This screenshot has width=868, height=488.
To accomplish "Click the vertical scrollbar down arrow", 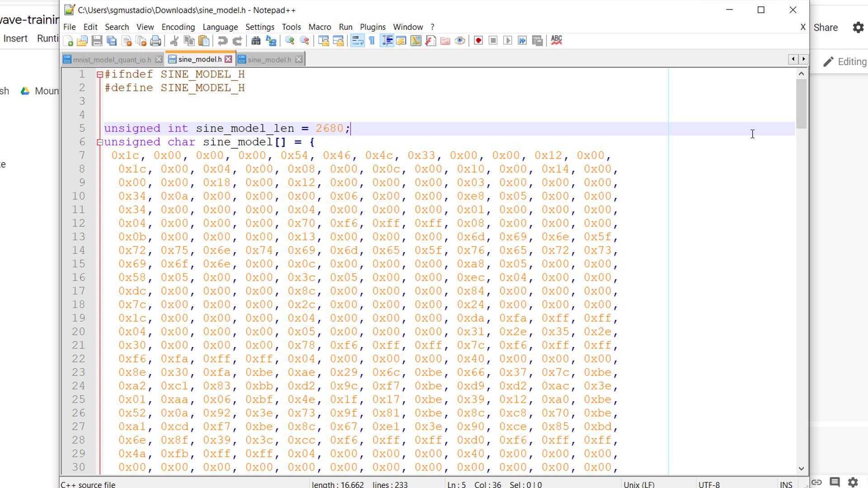I will coord(802,469).
